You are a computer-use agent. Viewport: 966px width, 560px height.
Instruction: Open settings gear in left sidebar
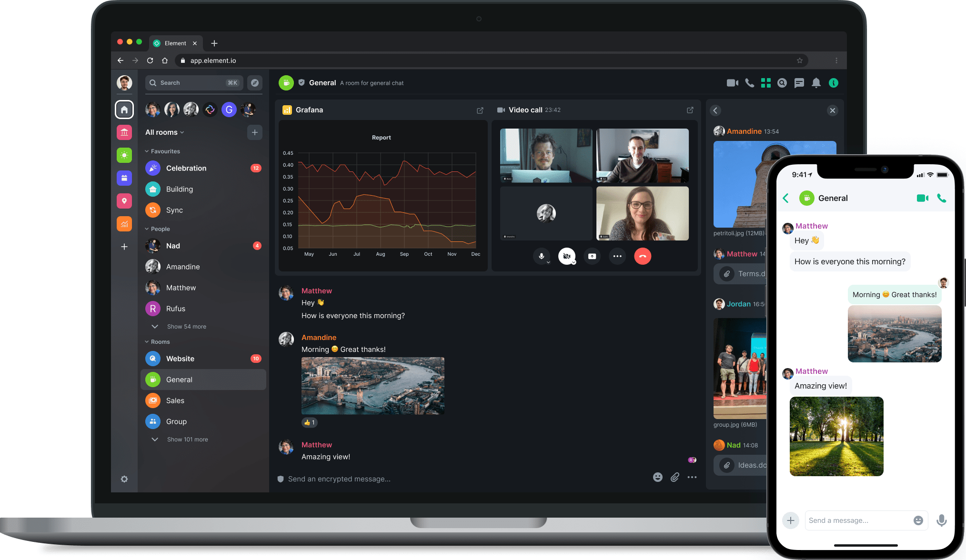click(124, 479)
